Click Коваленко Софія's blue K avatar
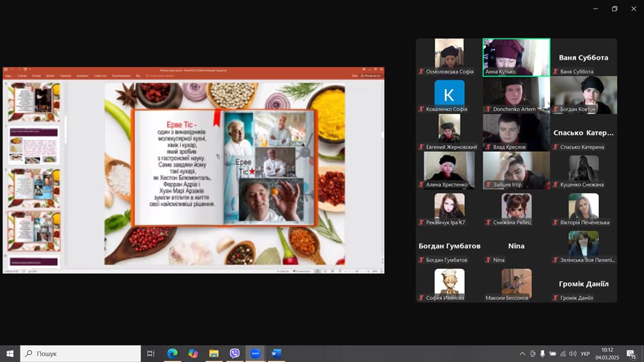Viewport: 644px width, 362px height. click(x=449, y=92)
